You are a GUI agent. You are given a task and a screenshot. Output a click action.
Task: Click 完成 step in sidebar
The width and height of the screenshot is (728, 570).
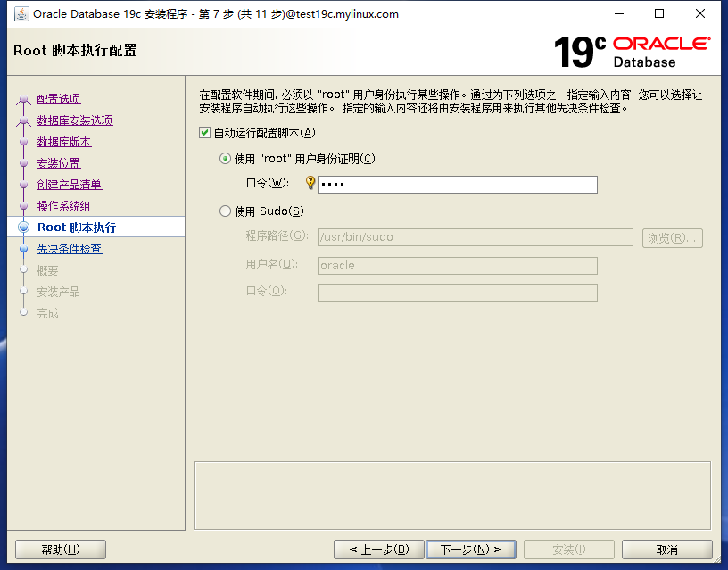point(47,313)
